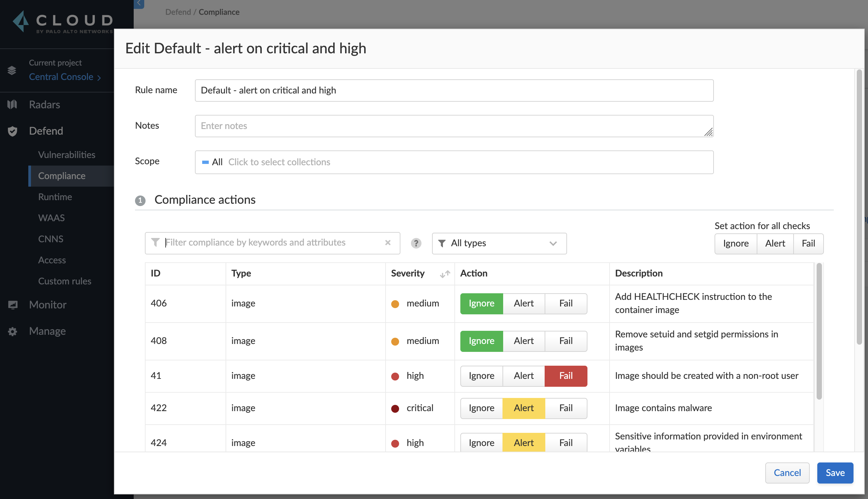Go to Custom rules menu item
The image size is (868, 499).
click(65, 281)
